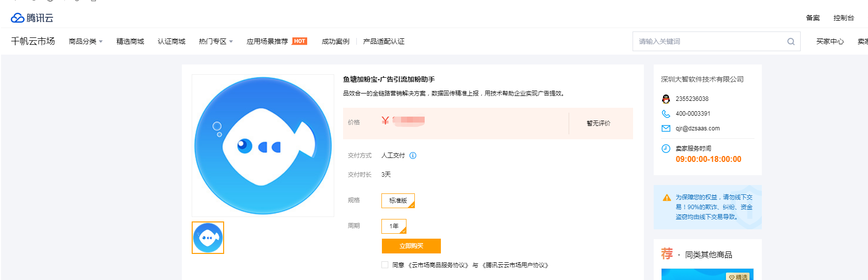Viewport: 868px width, 280px height.
Task: Open the 《云市场商品服务协议》 link
Action: point(438,265)
